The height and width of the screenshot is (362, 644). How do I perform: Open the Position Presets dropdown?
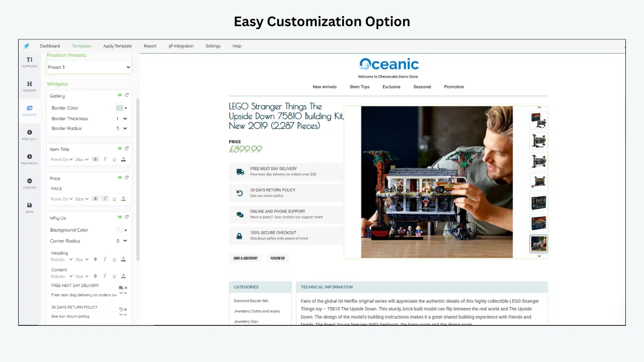pos(89,67)
